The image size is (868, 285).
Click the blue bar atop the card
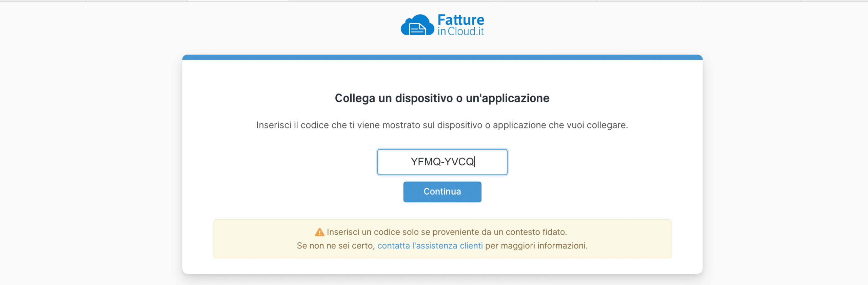click(442, 57)
